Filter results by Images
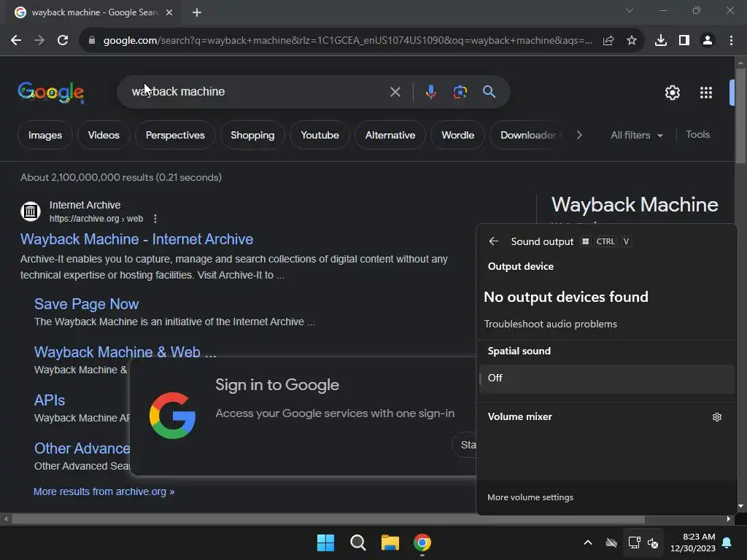 coord(45,135)
